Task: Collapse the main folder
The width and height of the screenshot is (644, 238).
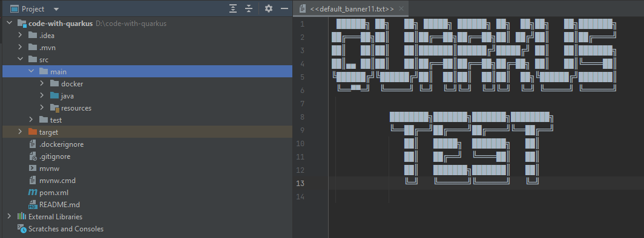Action: coord(31,72)
